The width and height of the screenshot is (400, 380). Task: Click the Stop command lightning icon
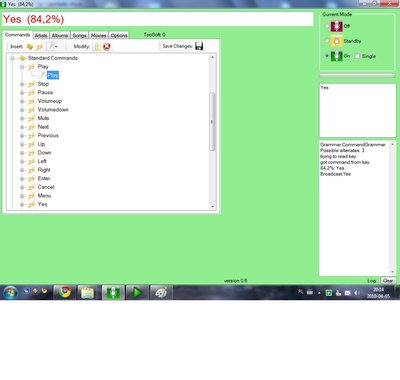pos(32,84)
